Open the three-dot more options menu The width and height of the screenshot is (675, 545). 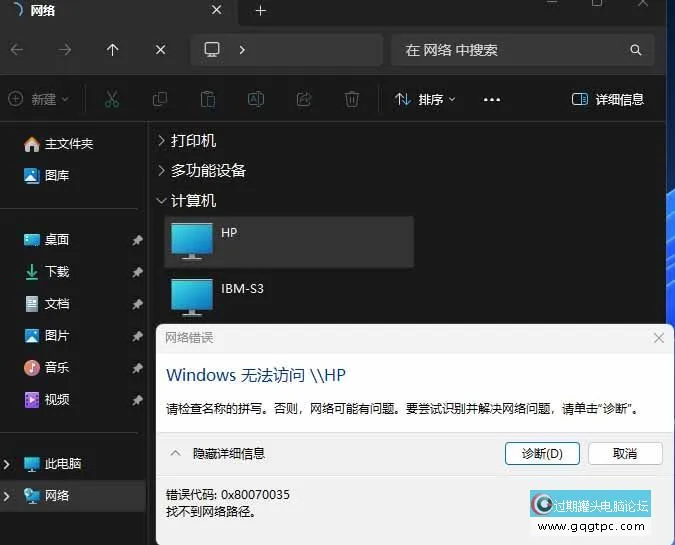point(492,100)
